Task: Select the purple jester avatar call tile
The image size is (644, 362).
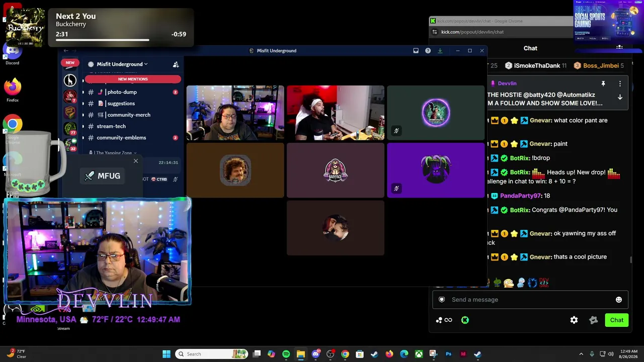Action: [x=436, y=170]
